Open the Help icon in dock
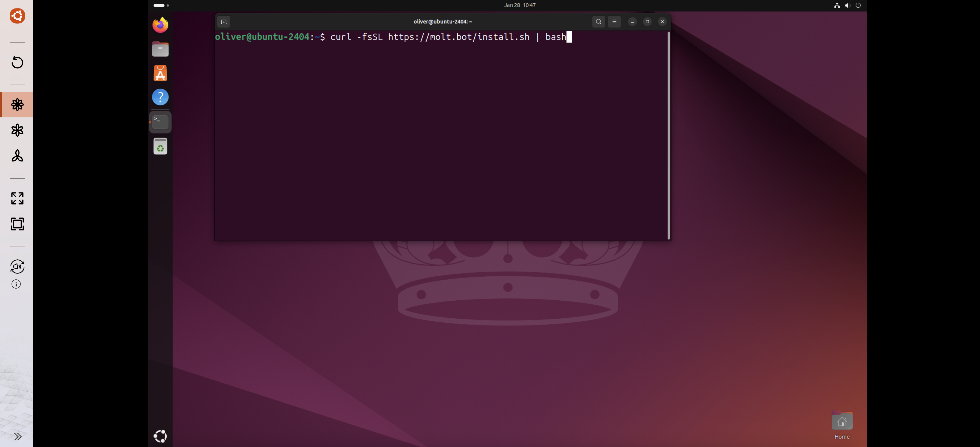The image size is (980, 447). [x=160, y=97]
